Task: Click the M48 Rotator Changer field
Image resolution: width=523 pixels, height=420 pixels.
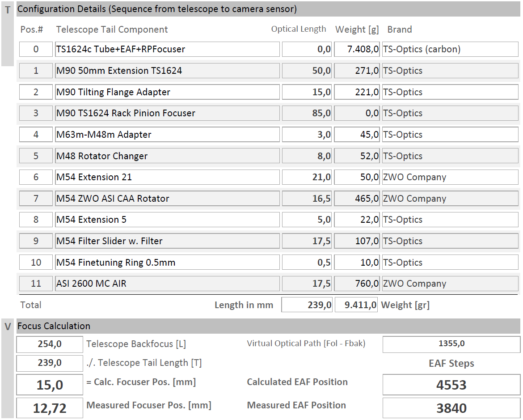Action: (168, 156)
